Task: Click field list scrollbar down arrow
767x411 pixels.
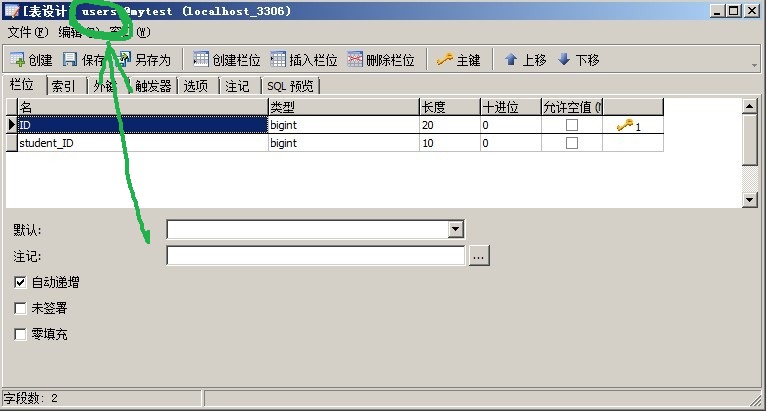Action: pyautogui.click(x=750, y=199)
